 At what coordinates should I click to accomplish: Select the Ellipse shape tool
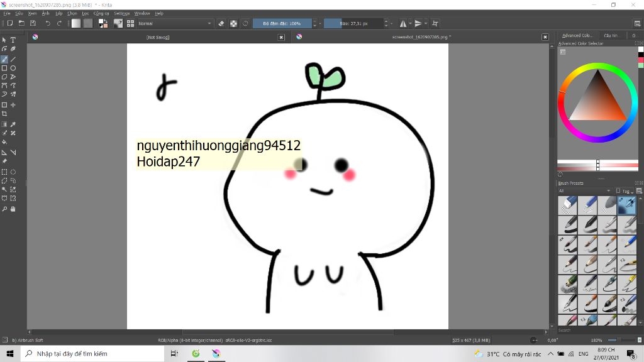coord(13,68)
